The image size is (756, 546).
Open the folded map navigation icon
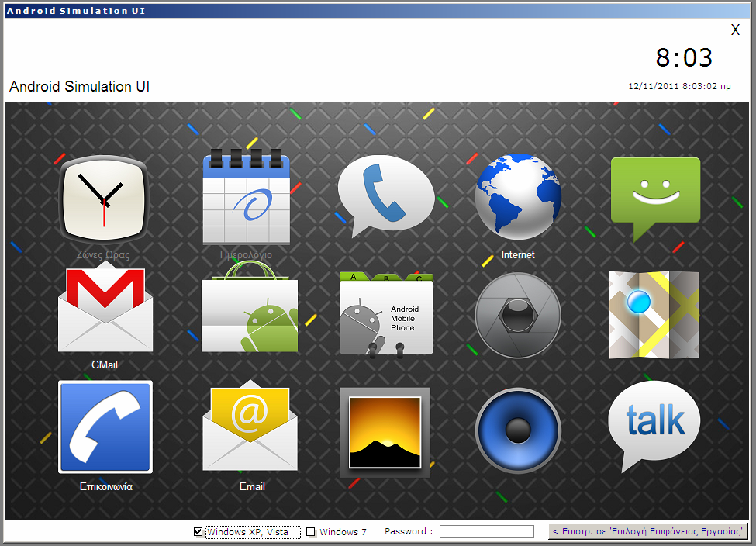[x=654, y=314]
